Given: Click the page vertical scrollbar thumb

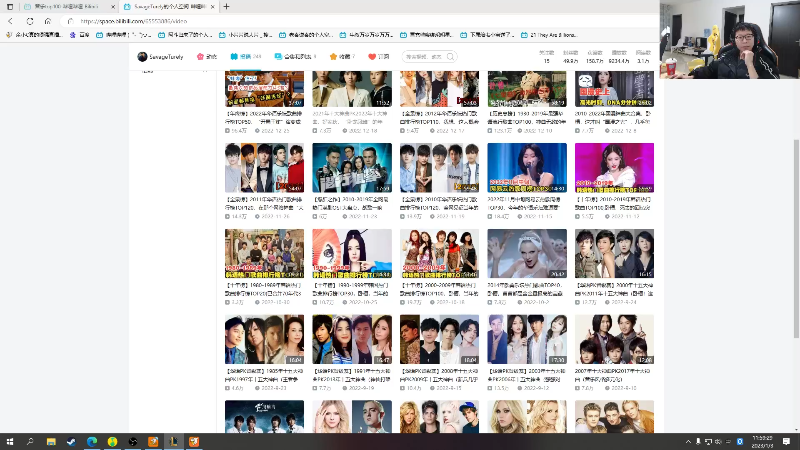Looking at the screenshot, I should point(796,238).
